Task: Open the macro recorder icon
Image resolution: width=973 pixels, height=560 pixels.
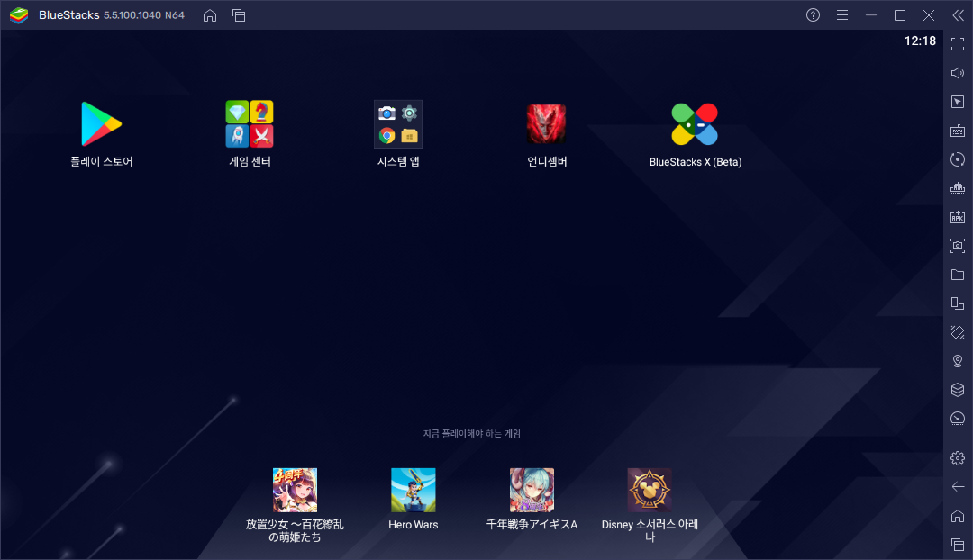Action: tap(958, 188)
